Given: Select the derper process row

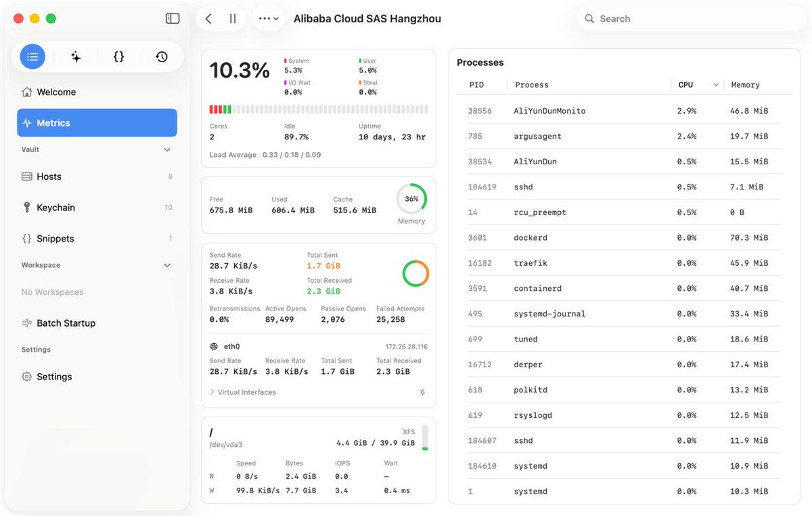Looking at the screenshot, I should coord(623,365).
